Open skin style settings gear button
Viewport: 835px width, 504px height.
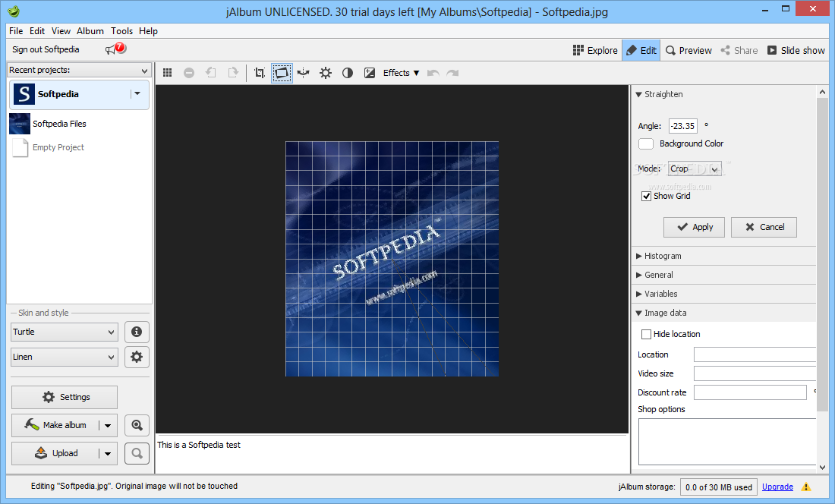[x=137, y=357]
